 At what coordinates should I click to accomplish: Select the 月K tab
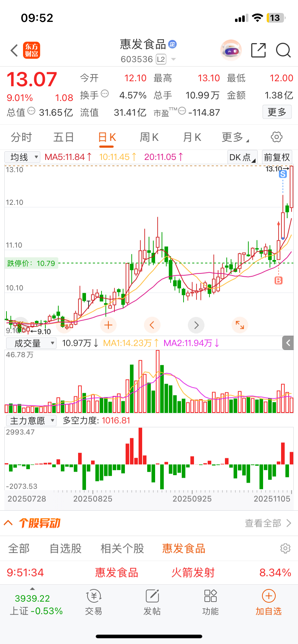coord(192,137)
